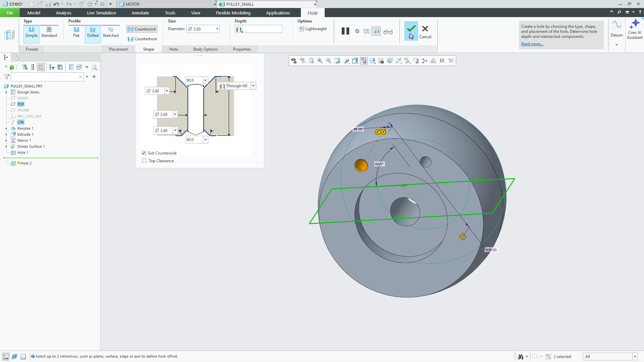Toggle the Countersink option
The image size is (644, 362).
142,29
